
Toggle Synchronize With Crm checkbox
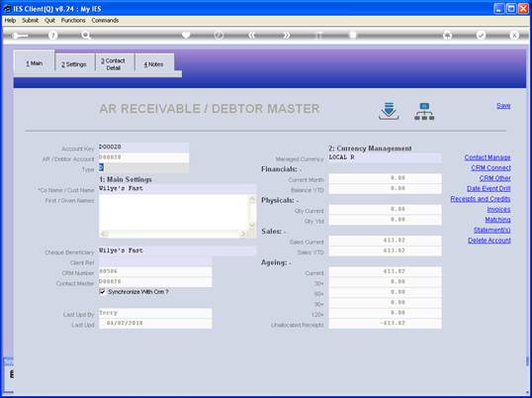tap(102, 292)
